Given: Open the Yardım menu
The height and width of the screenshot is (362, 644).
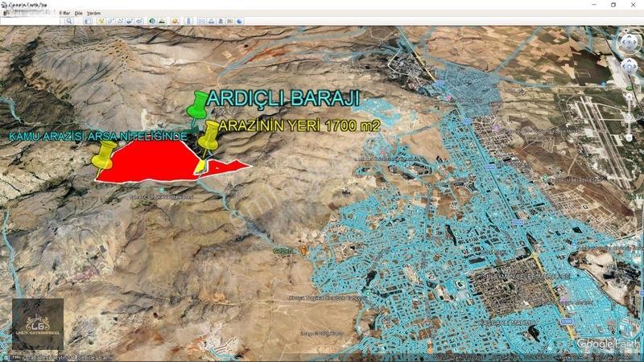Looking at the screenshot, I should (93, 13).
